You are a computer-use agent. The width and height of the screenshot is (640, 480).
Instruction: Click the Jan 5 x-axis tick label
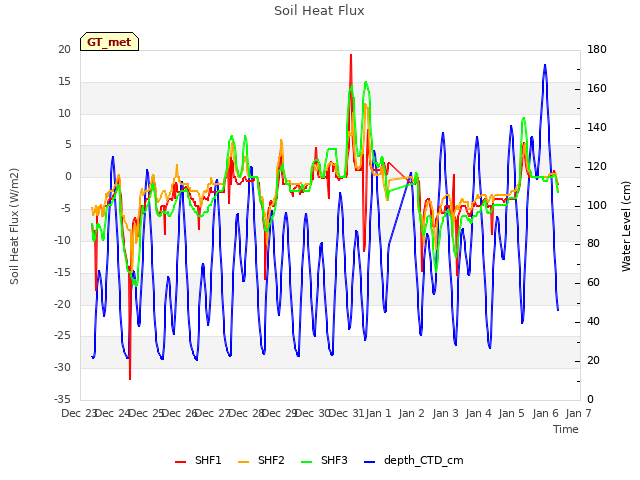pyautogui.click(x=511, y=413)
